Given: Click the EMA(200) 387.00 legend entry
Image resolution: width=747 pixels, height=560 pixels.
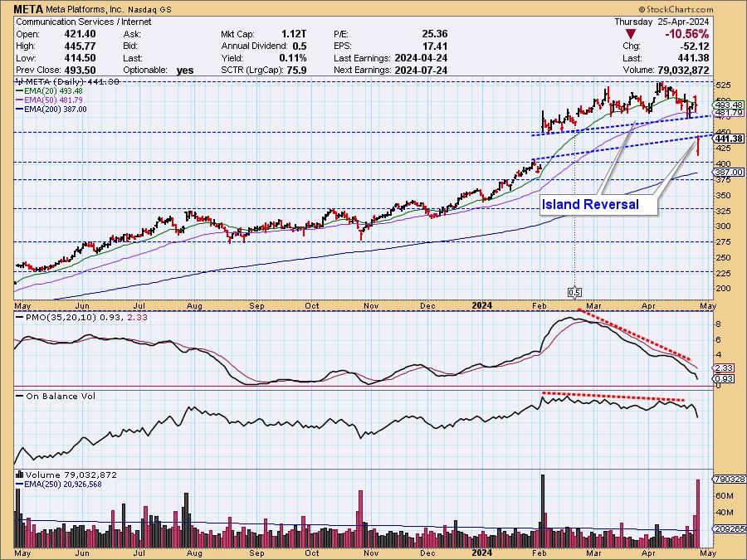Looking at the screenshot, I should (x=51, y=109).
